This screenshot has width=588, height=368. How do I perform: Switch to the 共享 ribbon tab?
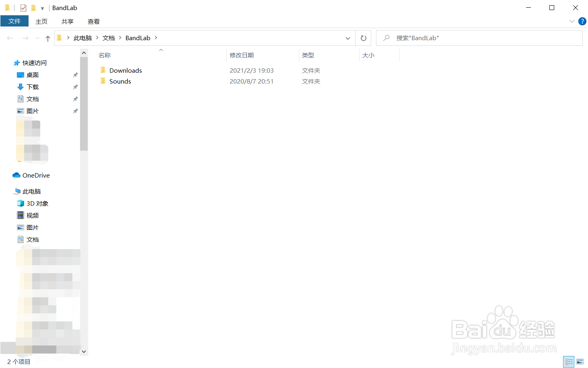point(68,21)
